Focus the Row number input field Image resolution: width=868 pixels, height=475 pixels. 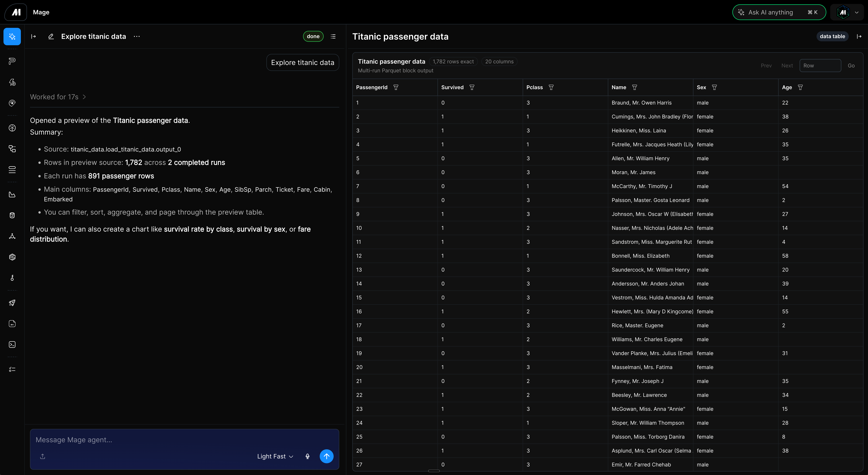(820, 65)
